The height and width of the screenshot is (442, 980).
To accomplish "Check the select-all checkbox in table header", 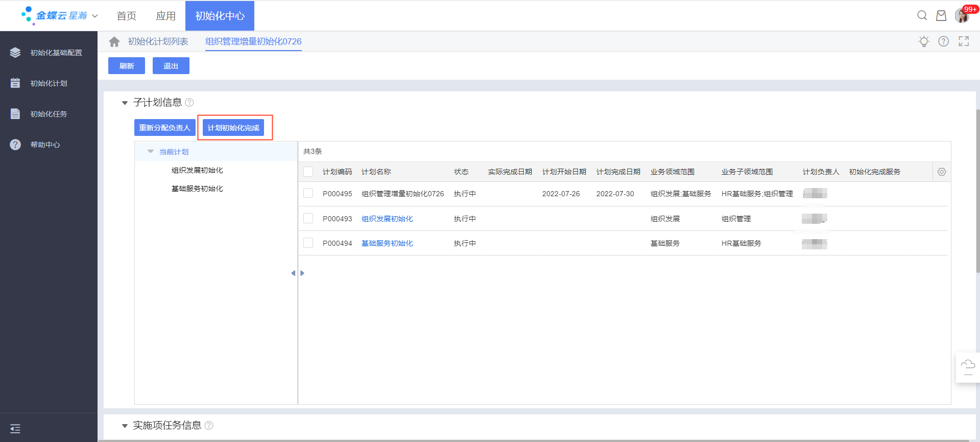I will tap(308, 172).
